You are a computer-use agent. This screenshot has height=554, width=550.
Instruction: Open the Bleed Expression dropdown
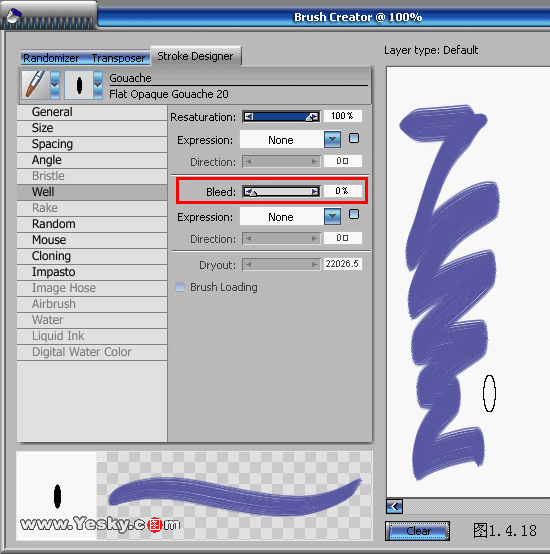pos(332,216)
